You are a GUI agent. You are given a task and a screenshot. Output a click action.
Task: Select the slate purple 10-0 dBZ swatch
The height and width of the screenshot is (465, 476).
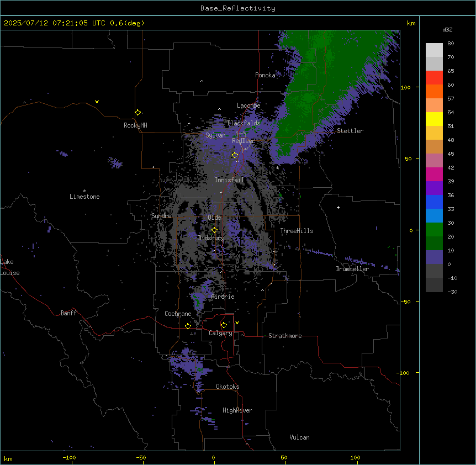434,257
